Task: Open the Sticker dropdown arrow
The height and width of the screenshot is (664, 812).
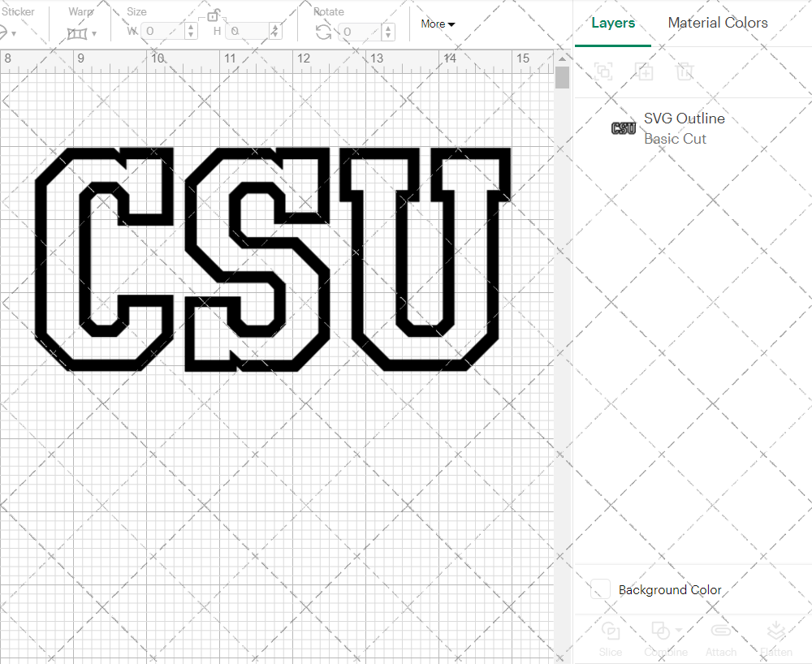Action: pyautogui.click(x=14, y=33)
